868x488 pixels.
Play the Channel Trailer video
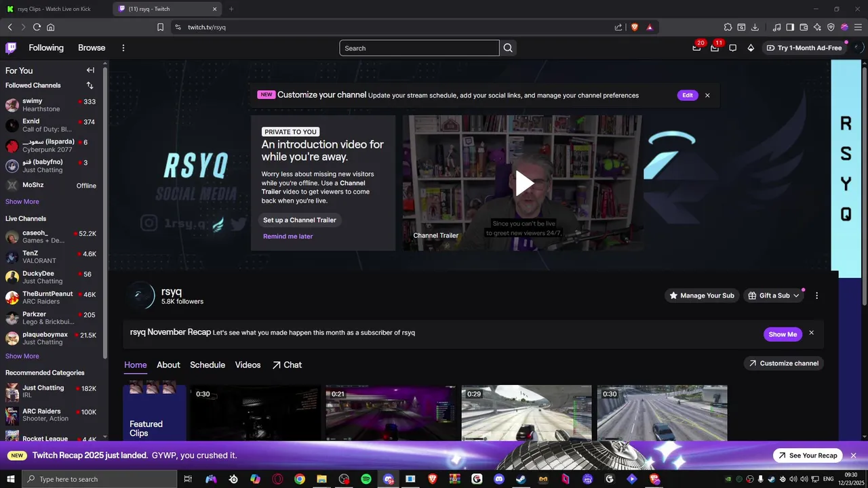click(524, 183)
